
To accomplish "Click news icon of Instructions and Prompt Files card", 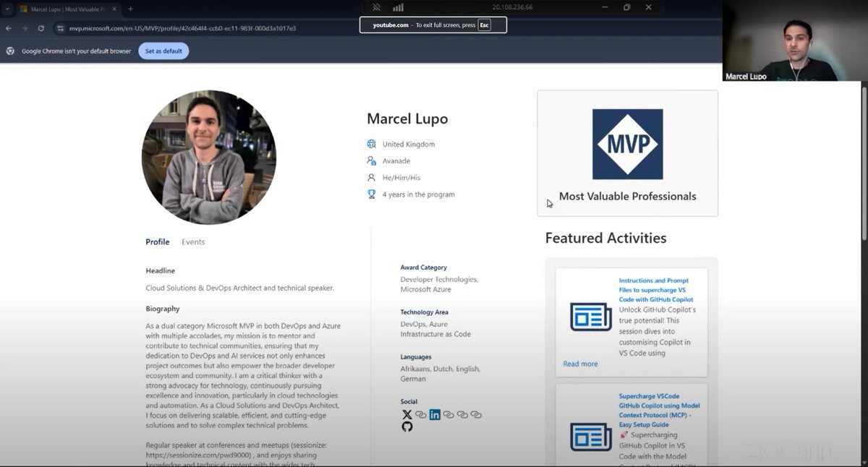I will tap(591, 317).
